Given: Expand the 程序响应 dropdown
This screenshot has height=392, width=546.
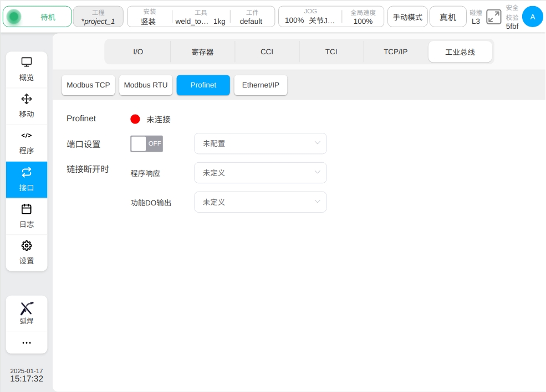Looking at the screenshot, I should pos(260,173).
